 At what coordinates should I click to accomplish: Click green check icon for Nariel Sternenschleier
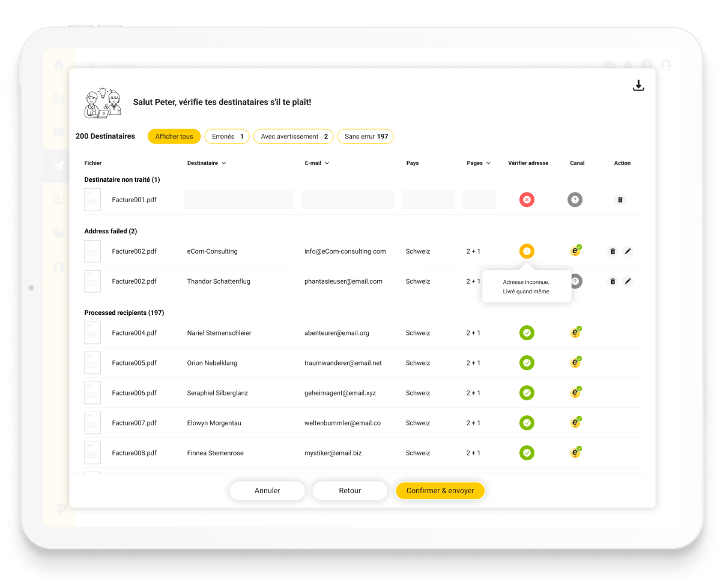[x=527, y=333]
